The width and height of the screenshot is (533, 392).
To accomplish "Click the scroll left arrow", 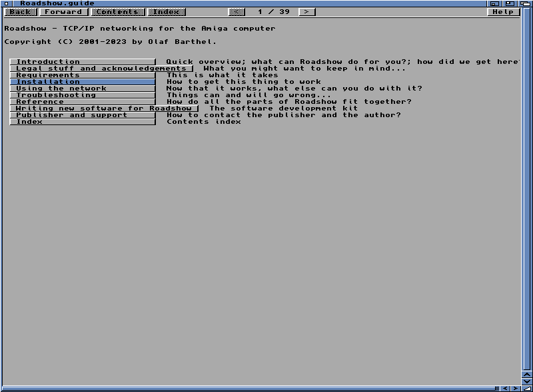I will [504, 388].
